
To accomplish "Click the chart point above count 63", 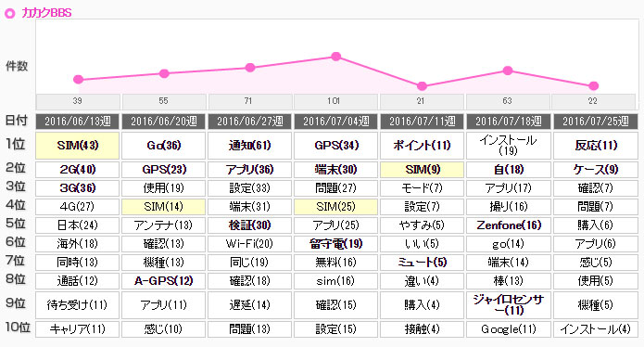I will tap(508, 71).
